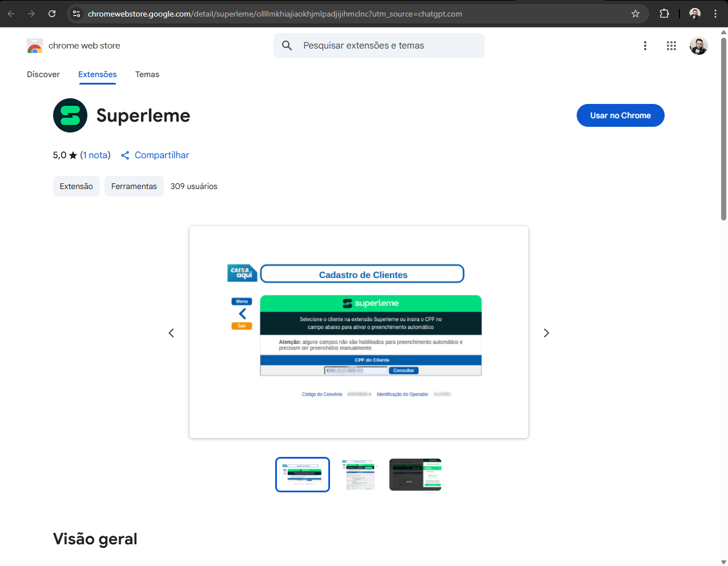Click the Google account profile avatar
The height and width of the screenshot is (566, 728).
tap(698, 46)
